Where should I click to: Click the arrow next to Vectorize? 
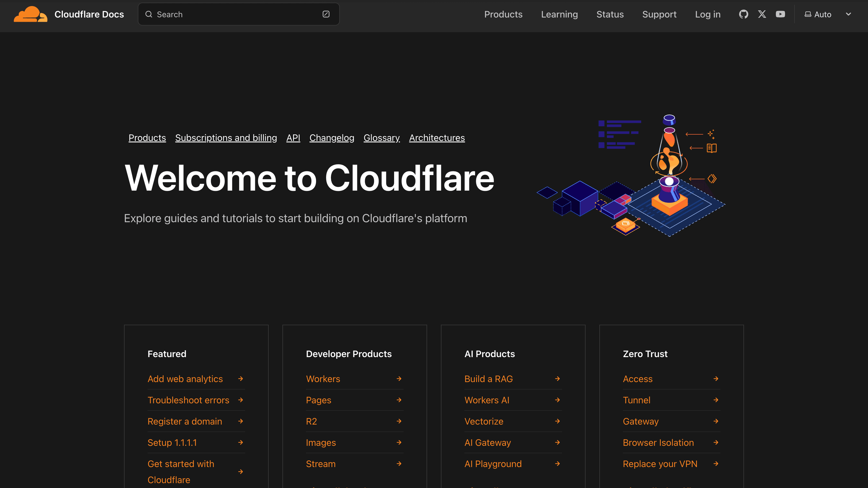(x=557, y=421)
